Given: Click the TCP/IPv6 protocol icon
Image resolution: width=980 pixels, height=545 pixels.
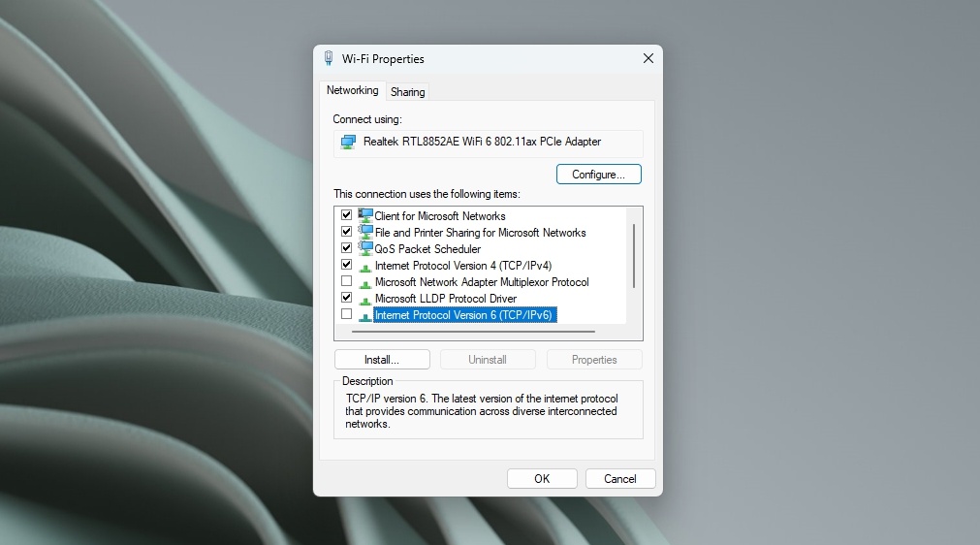Looking at the screenshot, I should click(365, 316).
